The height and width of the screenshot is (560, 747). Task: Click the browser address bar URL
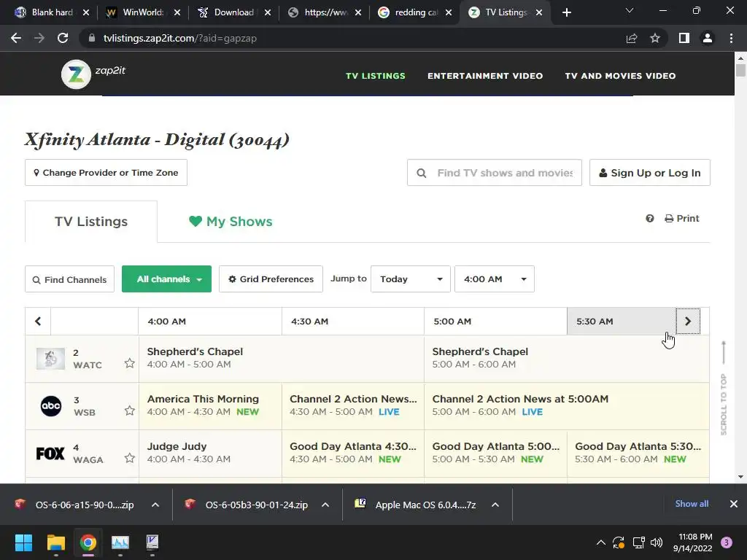180,38
